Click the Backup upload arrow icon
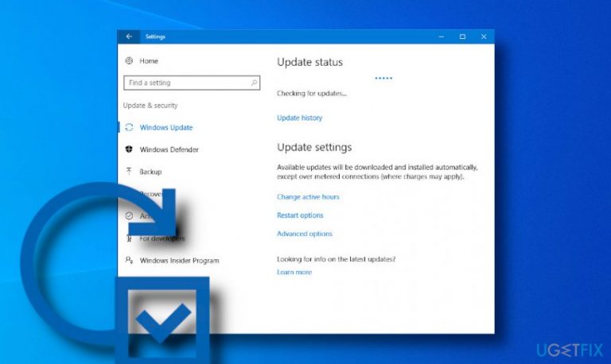Screen dimensions: 611x364 point(129,172)
